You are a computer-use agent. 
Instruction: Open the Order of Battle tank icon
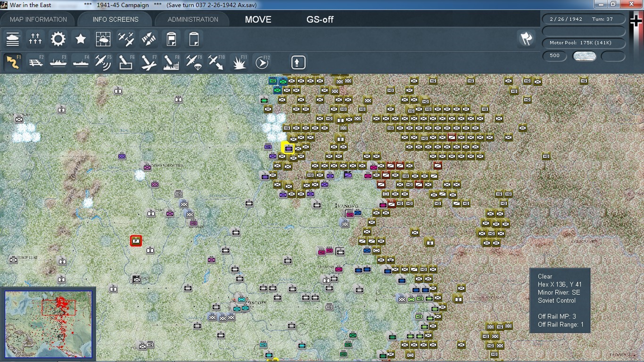13,39
